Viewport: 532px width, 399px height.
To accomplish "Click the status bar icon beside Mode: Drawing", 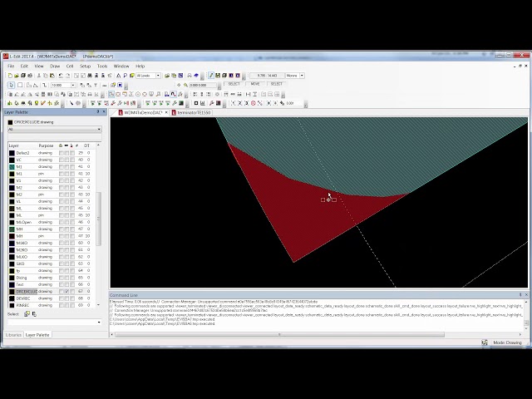I will [485, 342].
